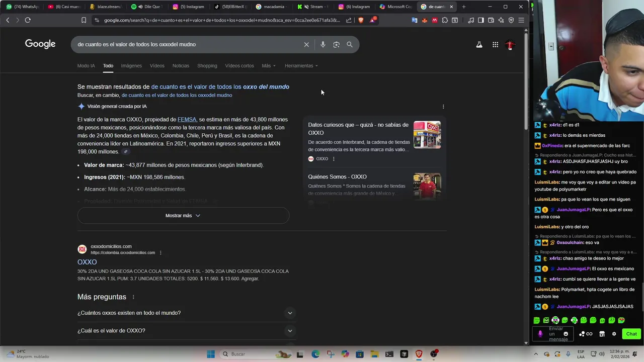Open the Herramientas tools dropdown
The height and width of the screenshot is (362, 644).
[x=301, y=66]
